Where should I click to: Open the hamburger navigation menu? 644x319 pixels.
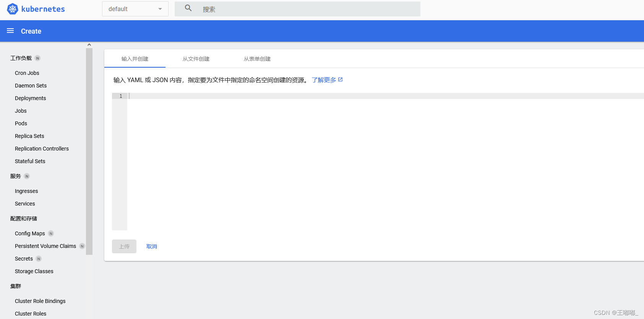(10, 31)
